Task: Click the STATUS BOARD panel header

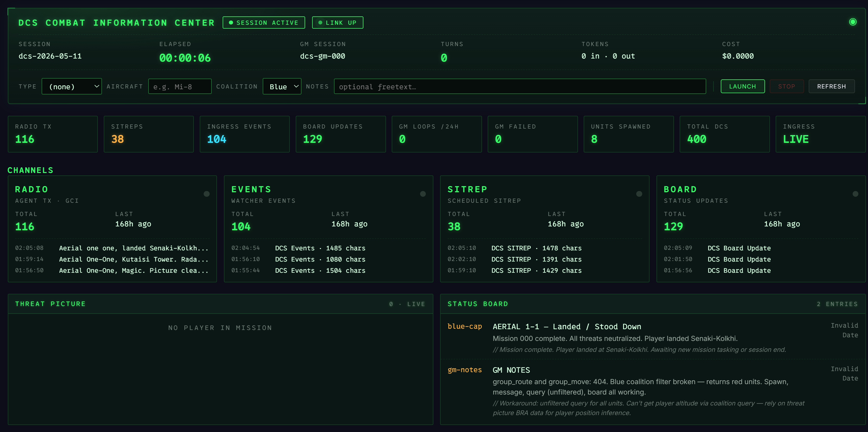Action: 653,304
